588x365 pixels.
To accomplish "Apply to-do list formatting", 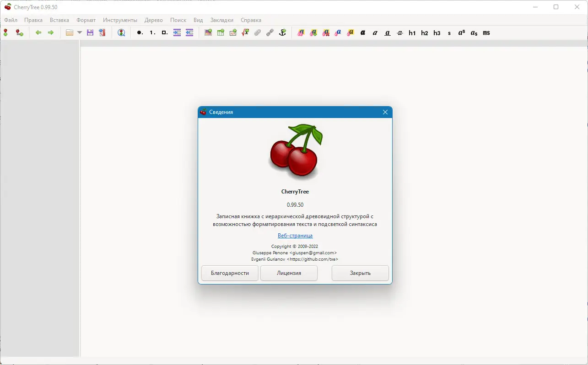I will pyautogui.click(x=164, y=32).
